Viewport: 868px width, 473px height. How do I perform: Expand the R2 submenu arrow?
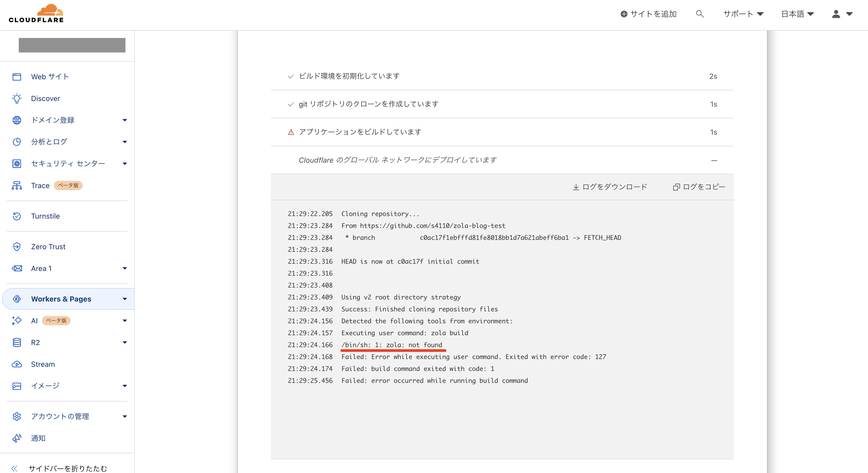click(x=125, y=342)
